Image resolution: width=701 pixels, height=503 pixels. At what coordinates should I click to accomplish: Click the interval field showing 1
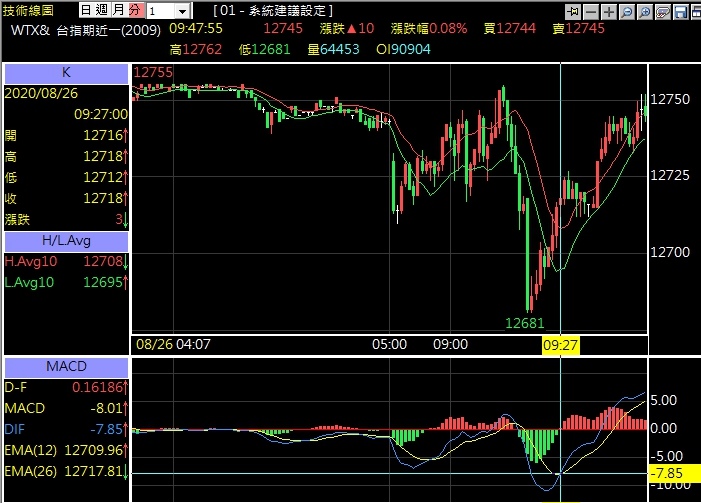click(160, 11)
